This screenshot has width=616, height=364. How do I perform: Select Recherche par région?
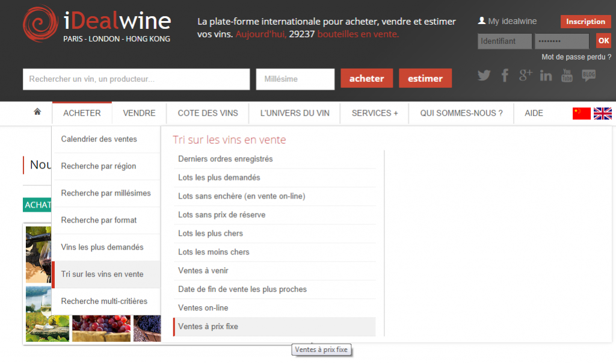[x=106, y=166]
